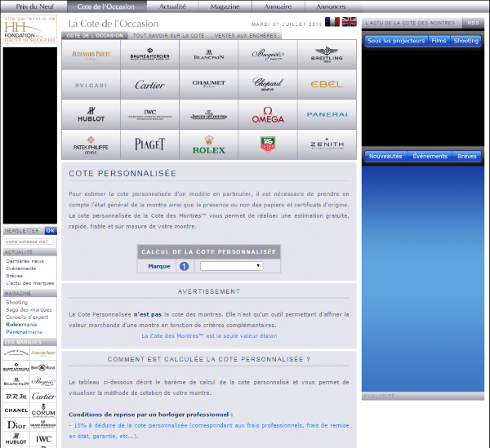Viewport: 490px width, 448px height.
Task: Show the Nouveautés tab
Action: click(385, 156)
